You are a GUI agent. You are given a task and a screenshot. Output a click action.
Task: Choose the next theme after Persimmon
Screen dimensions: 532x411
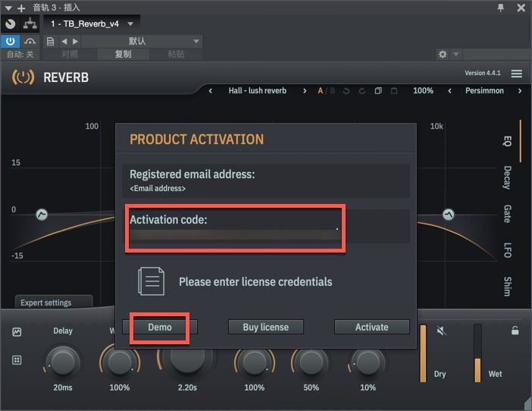pyautogui.click(x=520, y=90)
